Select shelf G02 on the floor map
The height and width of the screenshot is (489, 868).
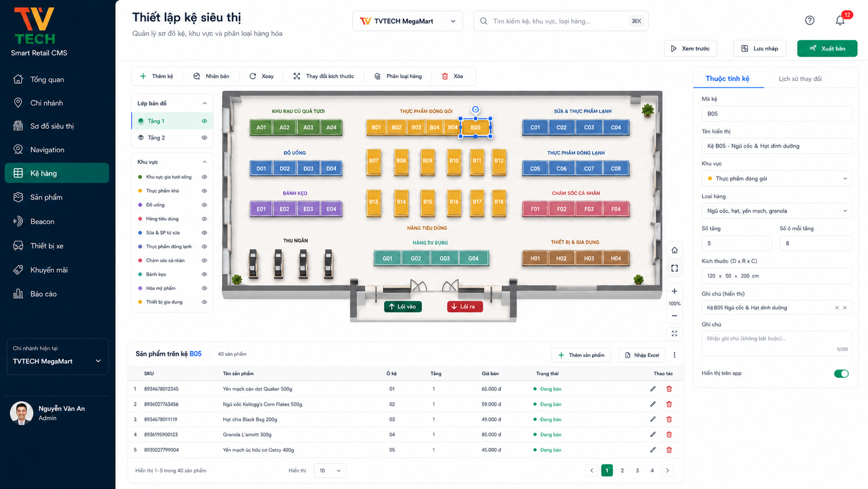click(416, 258)
